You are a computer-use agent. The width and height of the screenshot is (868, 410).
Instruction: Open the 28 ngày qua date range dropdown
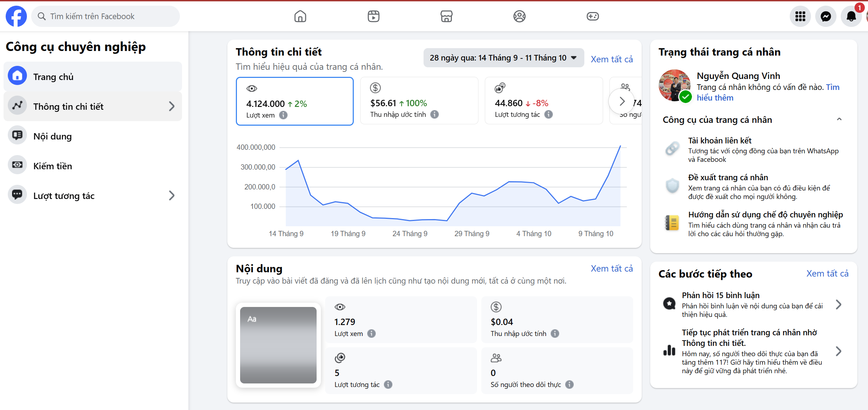(503, 58)
